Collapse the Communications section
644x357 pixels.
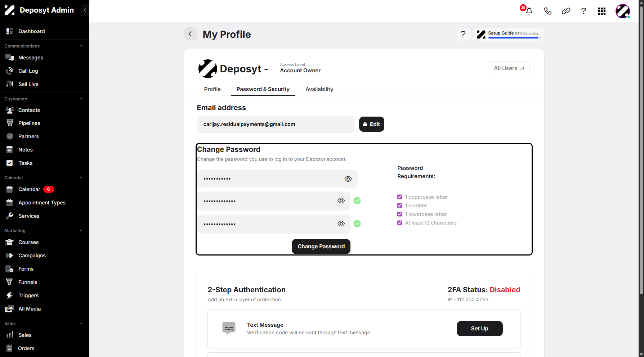point(81,46)
